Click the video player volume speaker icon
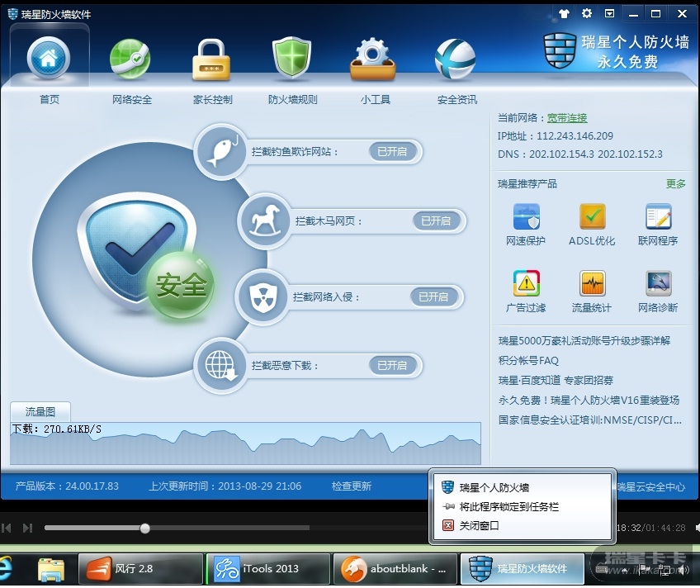This screenshot has height=588, width=700. [697, 528]
